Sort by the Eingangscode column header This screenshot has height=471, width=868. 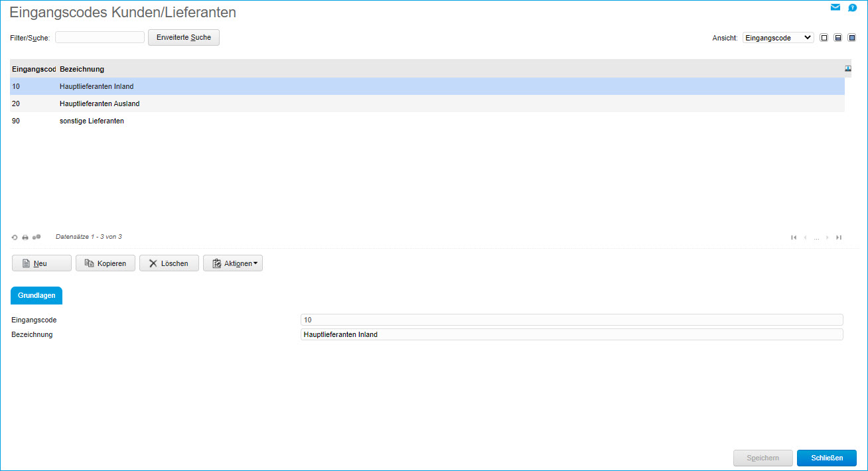click(x=34, y=69)
